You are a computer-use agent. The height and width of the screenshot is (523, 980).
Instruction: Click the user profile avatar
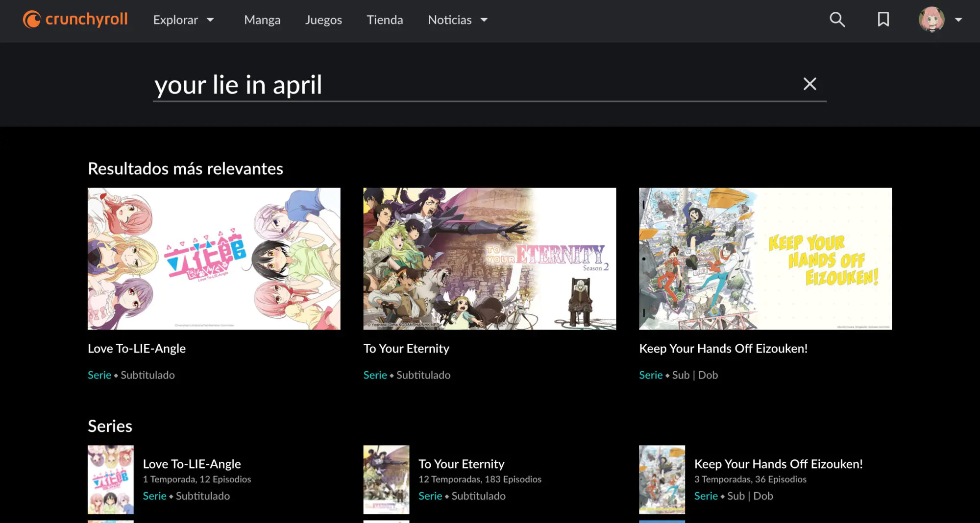(x=931, y=20)
